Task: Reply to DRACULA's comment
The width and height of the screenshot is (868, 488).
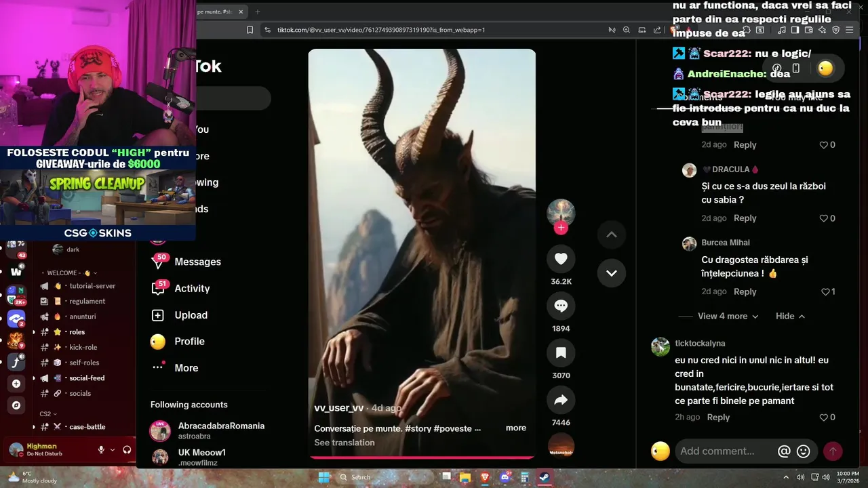Action: pyautogui.click(x=745, y=218)
